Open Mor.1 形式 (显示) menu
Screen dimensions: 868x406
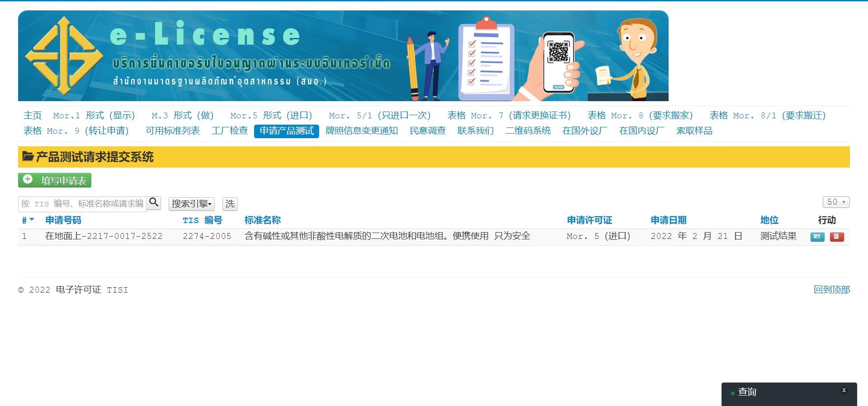coord(94,116)
